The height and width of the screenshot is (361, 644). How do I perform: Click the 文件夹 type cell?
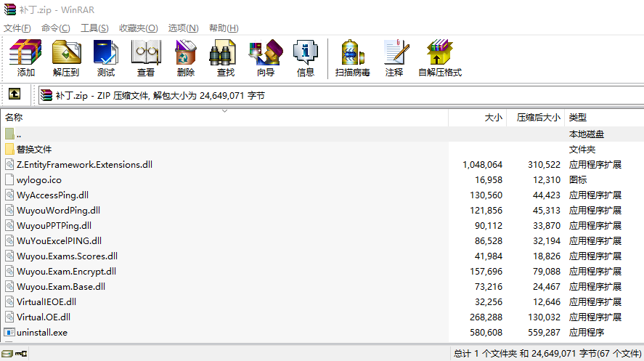point(582,149)
